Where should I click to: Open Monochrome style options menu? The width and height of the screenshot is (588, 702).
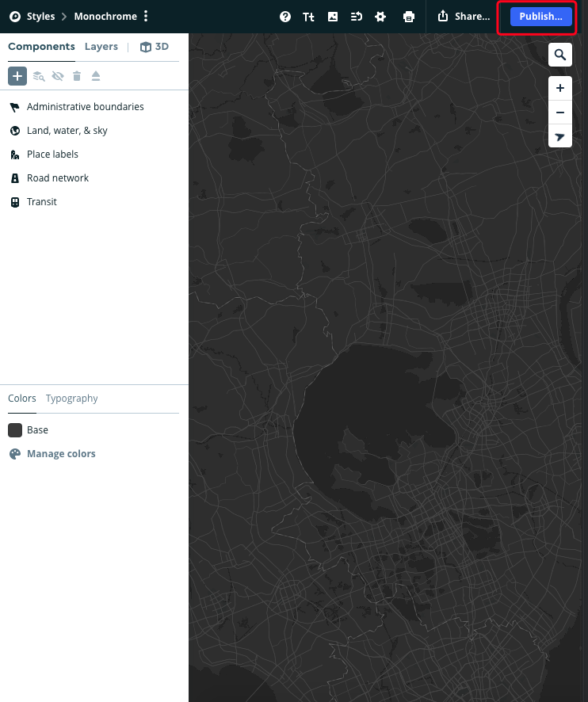click(146, 17)
